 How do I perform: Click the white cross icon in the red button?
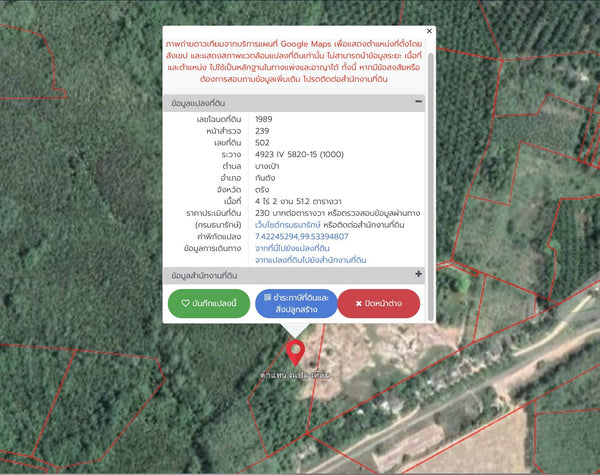pyautogui.click(x=359, y=304)
